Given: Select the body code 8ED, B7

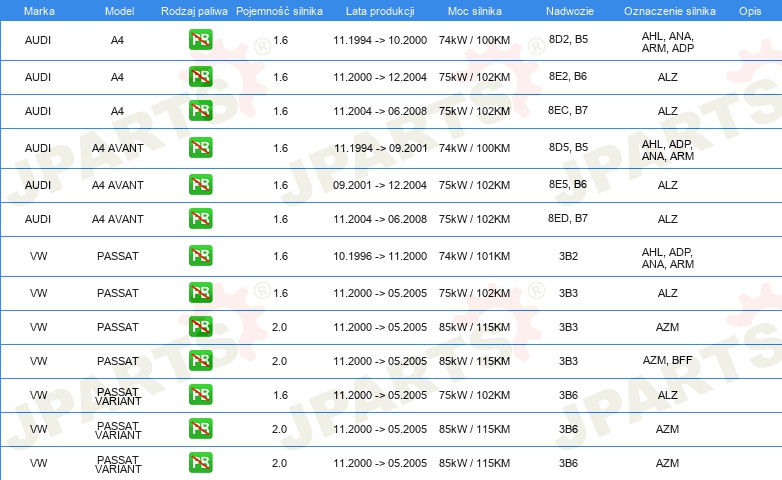Looking at the screenshot, I should coord(568,218).
